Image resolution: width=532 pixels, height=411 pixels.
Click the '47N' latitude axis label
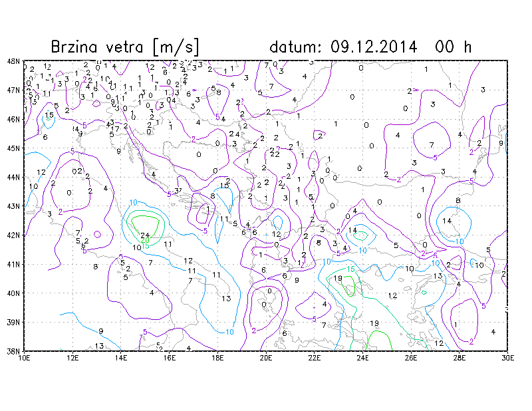13,90
